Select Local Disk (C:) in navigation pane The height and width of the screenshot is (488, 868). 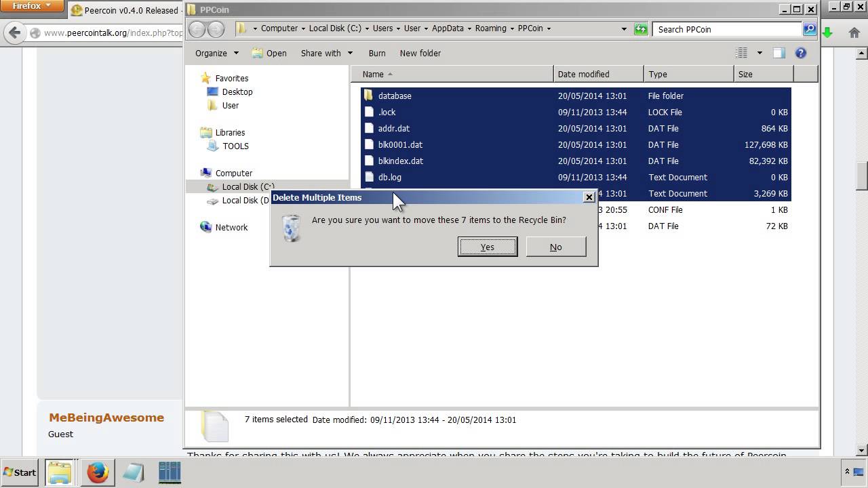[248, 186]
